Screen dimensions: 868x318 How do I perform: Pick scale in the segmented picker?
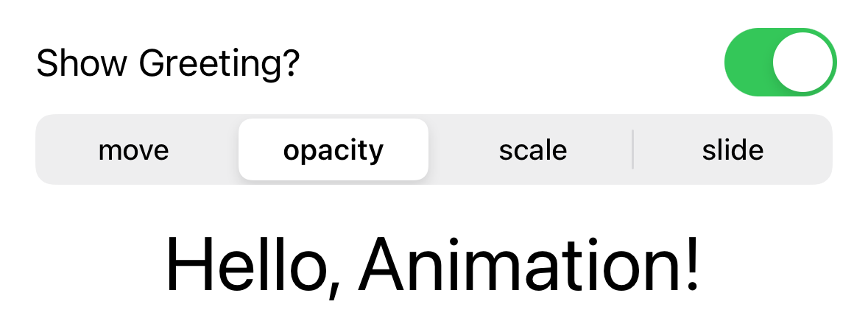click(x=533, y=150)
